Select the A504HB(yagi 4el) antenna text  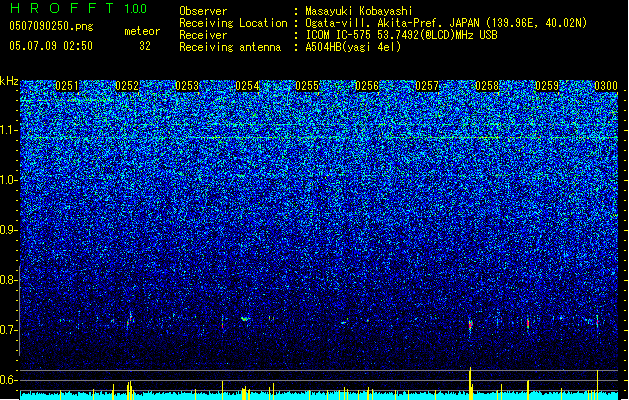[353, 47]
